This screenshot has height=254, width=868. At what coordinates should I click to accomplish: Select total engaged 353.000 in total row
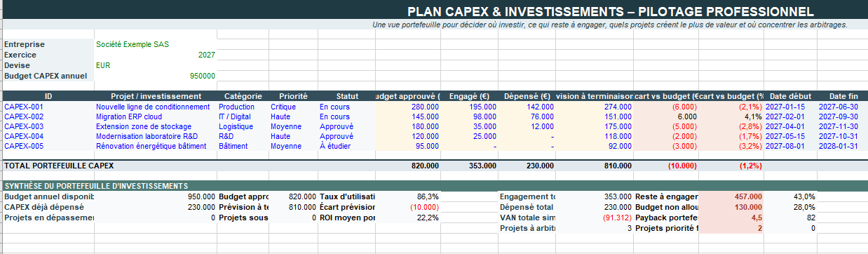click(x=470, y=166)
